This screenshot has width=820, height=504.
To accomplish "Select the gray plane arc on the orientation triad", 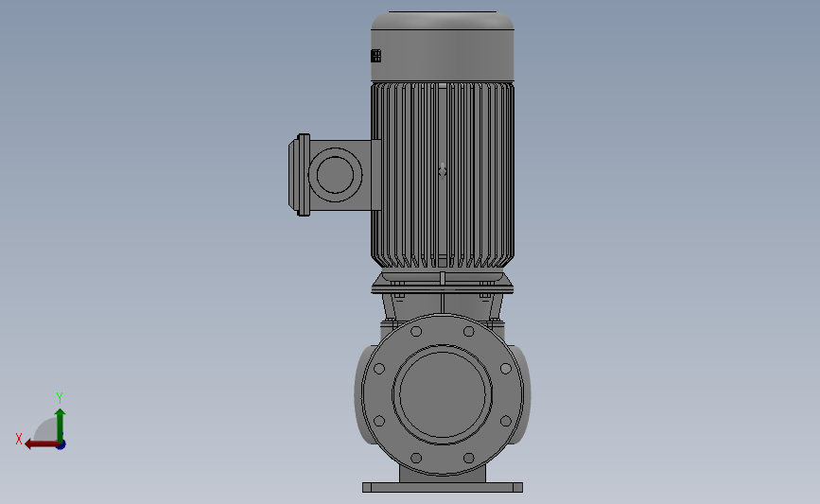I will [45, 430].
